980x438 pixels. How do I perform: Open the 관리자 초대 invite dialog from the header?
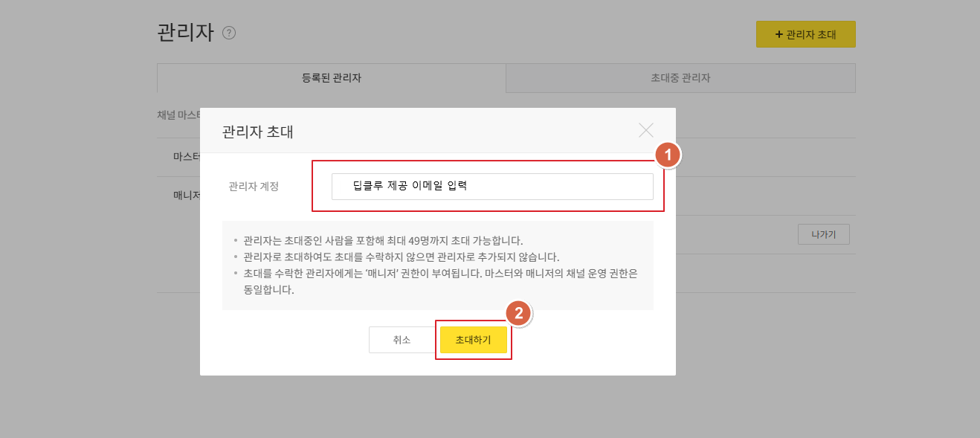click(x=806, y=33)
